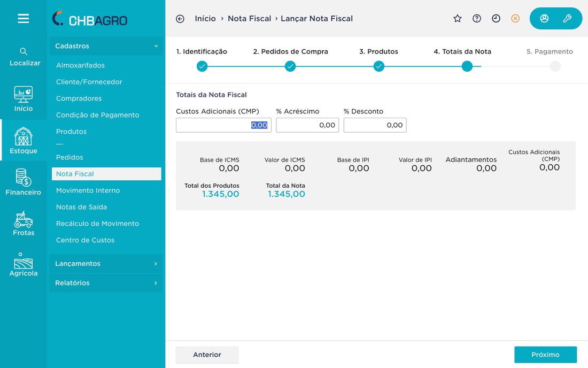Open Pedidos in the sidebar

(x=69, y=158)
